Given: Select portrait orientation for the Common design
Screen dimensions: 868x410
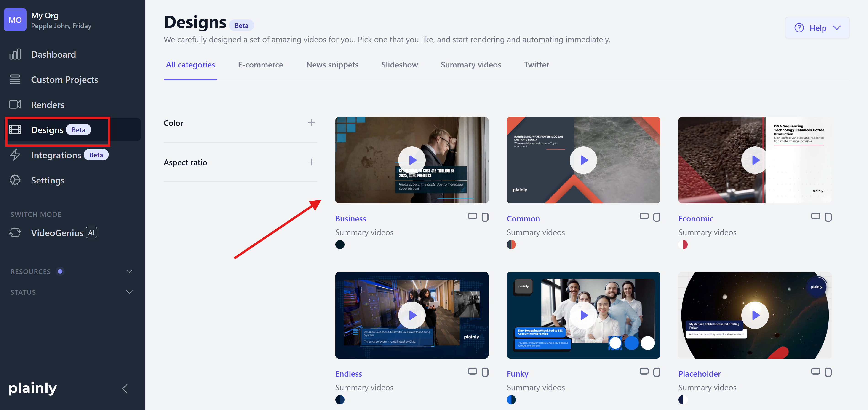Looking at the screenshot, I should (x=657, y=217).
